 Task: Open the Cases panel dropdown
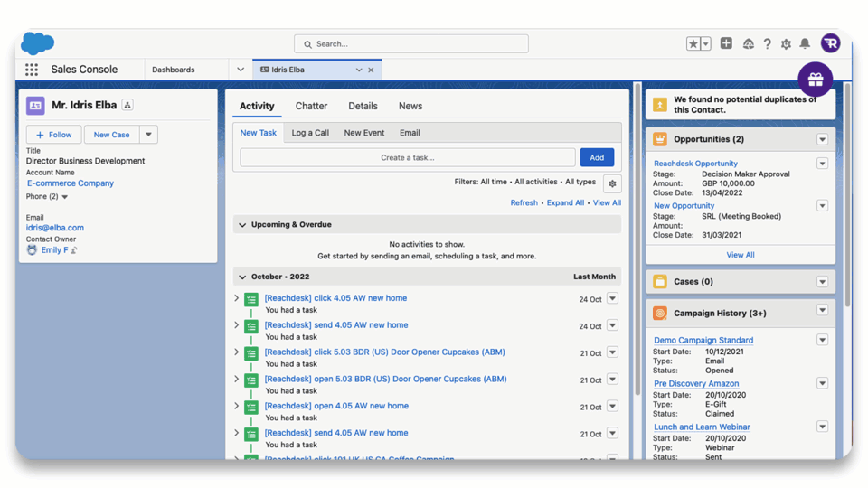[x=822, y=282]
